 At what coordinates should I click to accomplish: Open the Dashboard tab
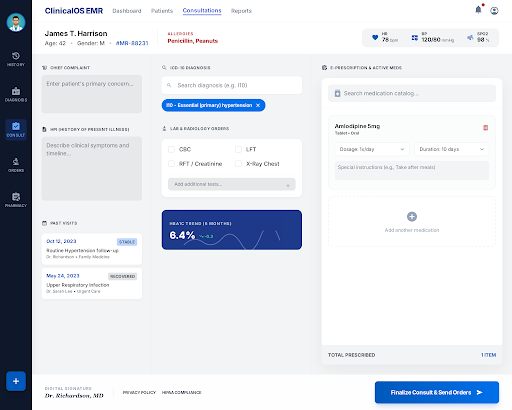(x=127, y=11)
